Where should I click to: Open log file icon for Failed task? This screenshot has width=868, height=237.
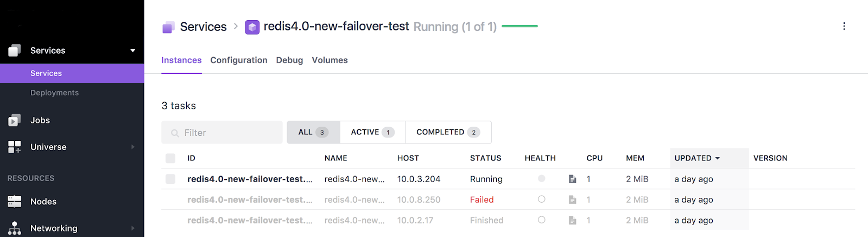tap(572, 199)
